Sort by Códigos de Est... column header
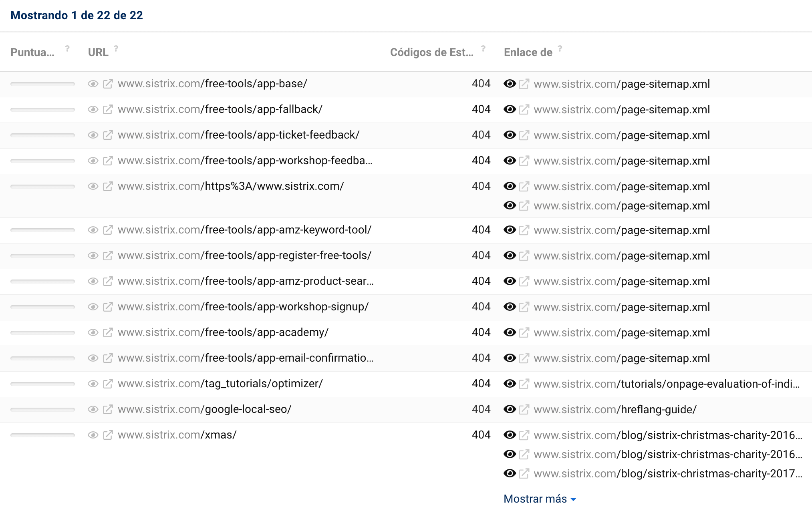This screenshot has height=509, width=812. (431, 52)
